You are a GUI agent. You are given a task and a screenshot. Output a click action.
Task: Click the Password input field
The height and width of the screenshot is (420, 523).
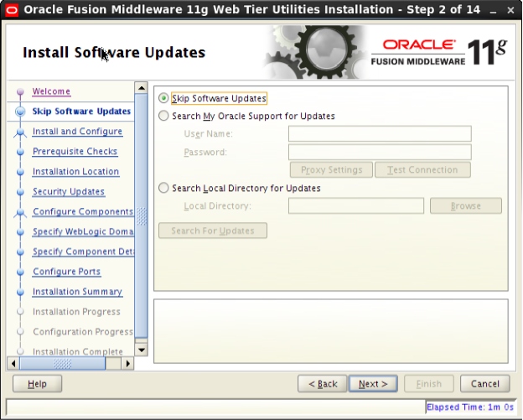point(380,152)
